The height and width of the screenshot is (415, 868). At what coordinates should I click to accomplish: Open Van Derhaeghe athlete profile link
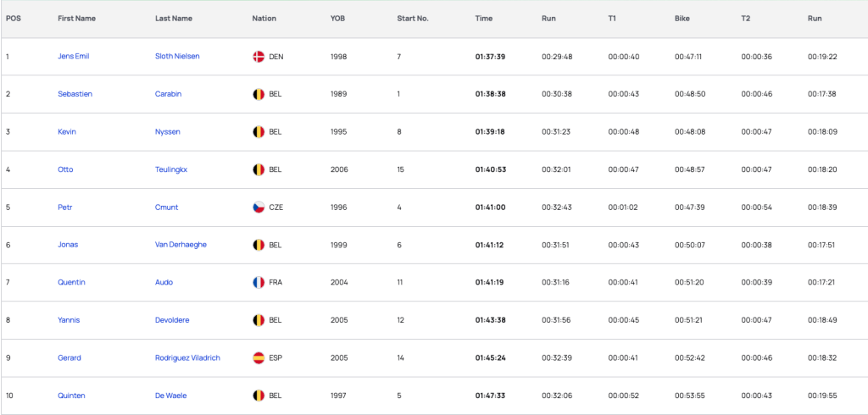[181, 245]
